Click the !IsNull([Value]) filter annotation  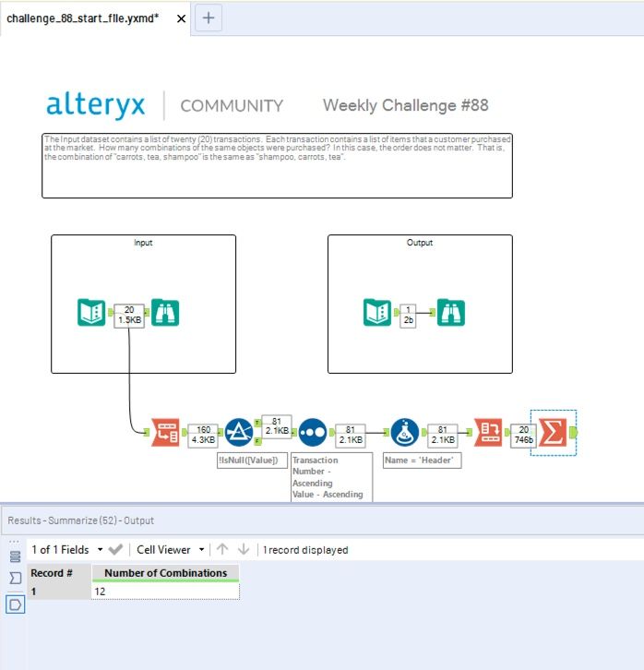pyautogui.click(x=252, y=461)
